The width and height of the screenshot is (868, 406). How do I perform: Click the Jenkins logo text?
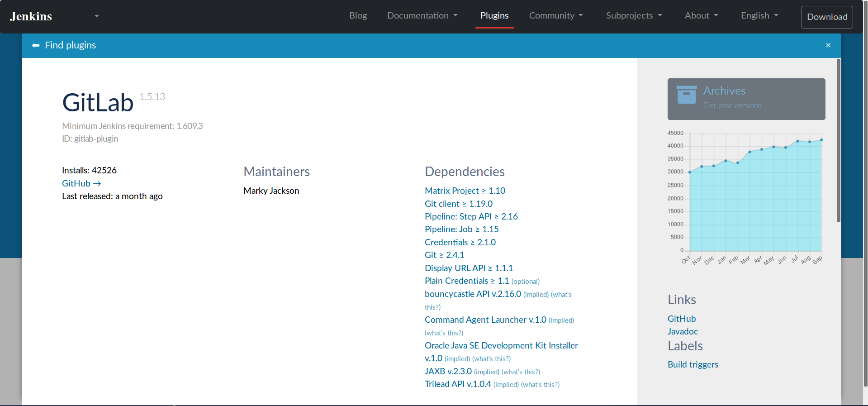coord(31,16)
